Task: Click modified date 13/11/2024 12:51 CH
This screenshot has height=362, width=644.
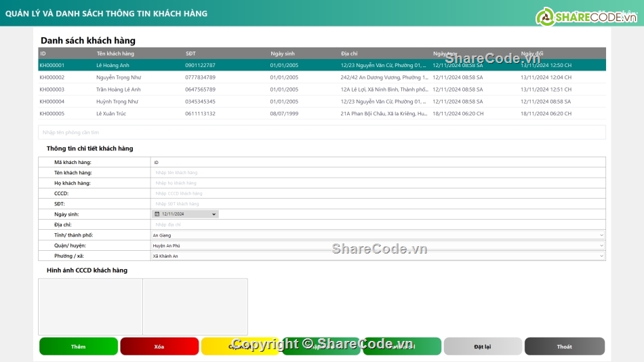Action: tap(546, 89)
